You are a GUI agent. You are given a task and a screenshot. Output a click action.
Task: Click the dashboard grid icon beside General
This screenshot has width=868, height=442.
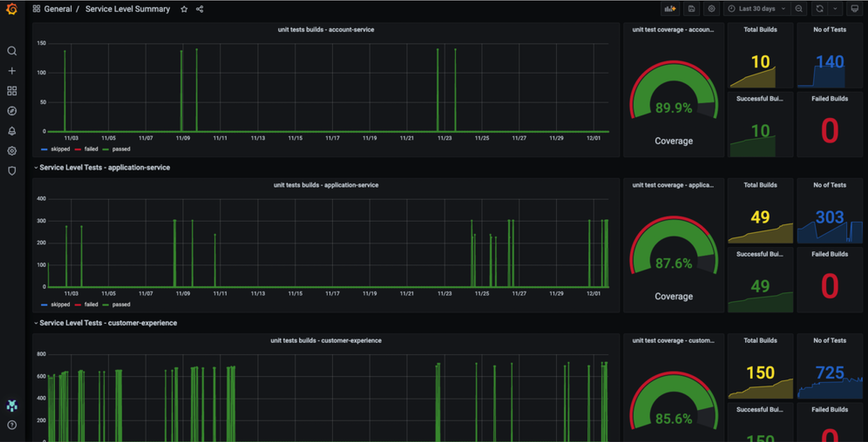pyautogui.click(x=37, y=9)
